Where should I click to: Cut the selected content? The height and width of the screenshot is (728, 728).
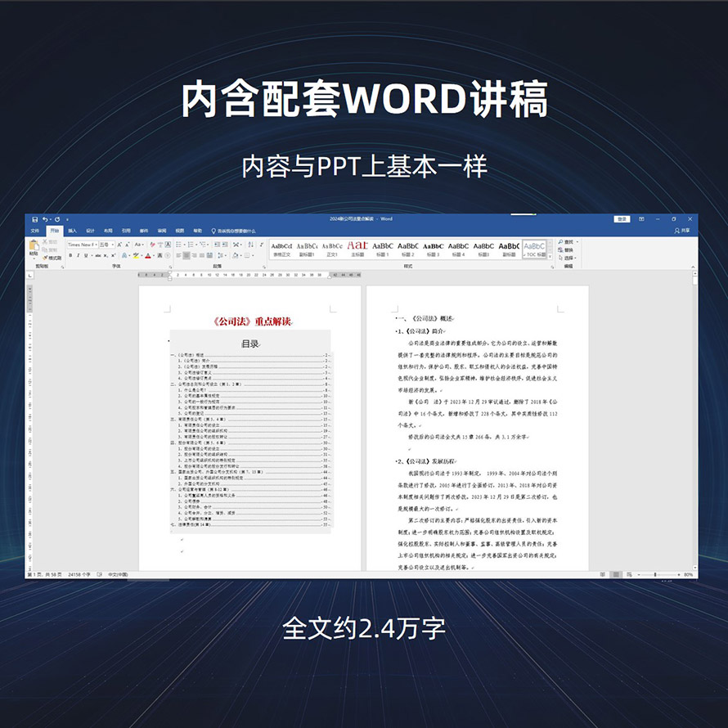click(50, 242)
